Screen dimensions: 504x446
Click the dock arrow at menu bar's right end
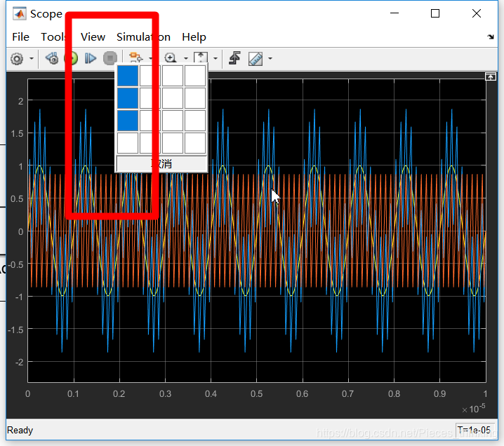coord(491,37)
